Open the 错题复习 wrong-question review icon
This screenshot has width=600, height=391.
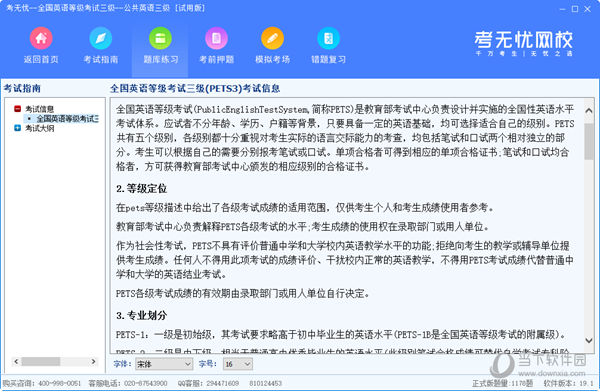[x=328, y=38]
